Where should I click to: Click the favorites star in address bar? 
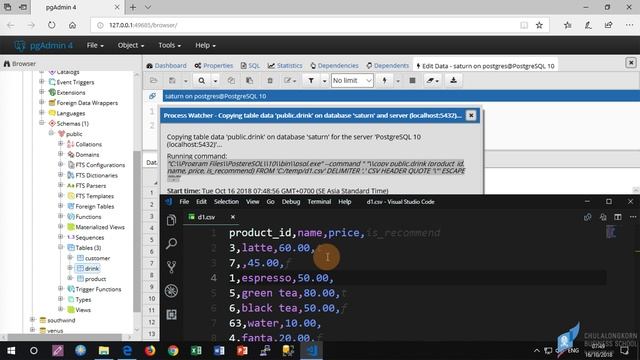(x=539, y=25)
